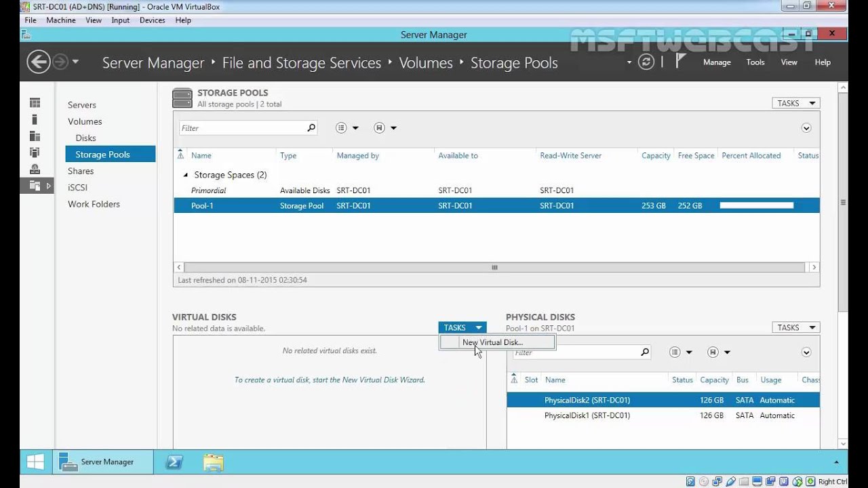
Task: Open VirtualBox File menu
Action: (x=31, y=20)
